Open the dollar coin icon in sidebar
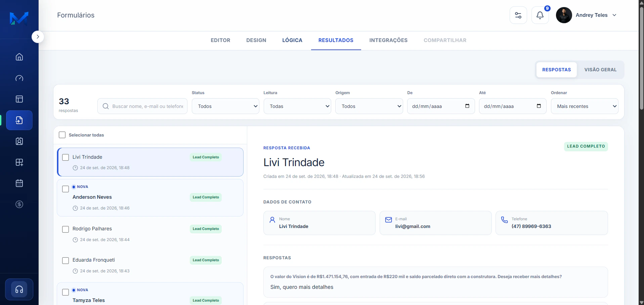This screenshot has width=644, height=305. [19, 204]
